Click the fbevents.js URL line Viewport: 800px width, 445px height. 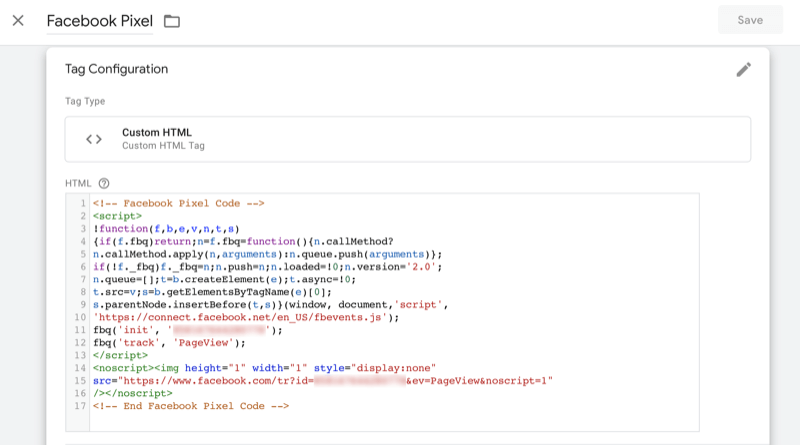click(x=246, y=317)
